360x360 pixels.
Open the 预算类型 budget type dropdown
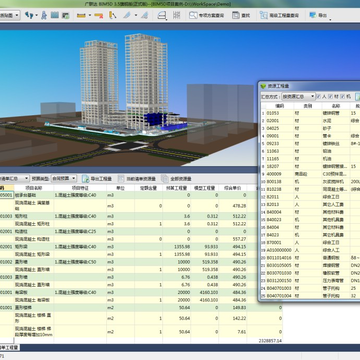[x=64, y=178]
